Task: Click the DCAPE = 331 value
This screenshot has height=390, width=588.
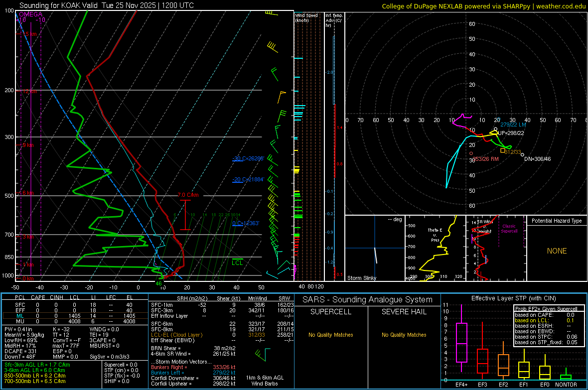Action: pyautogui.click(x=20, y=351)
